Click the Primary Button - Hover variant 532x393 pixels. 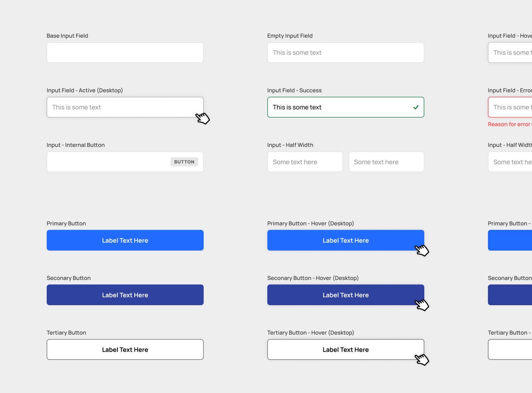tap(346, 240)
